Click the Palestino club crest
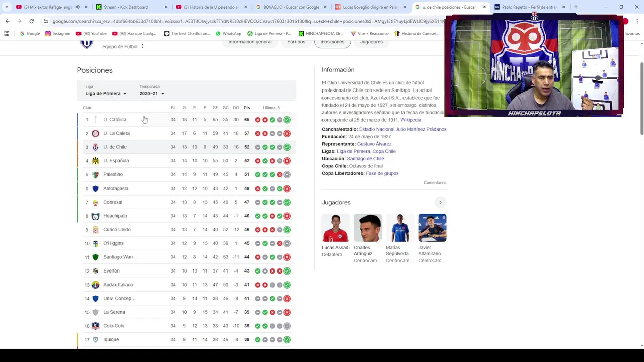The width and height of the screenshot is (644, 362). [95, 174]
